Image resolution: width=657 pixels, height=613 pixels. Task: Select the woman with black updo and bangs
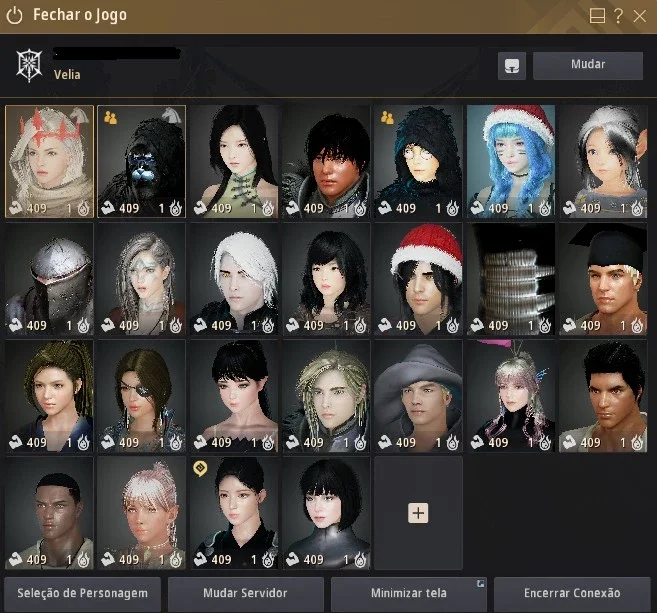[x=234, y=396]
